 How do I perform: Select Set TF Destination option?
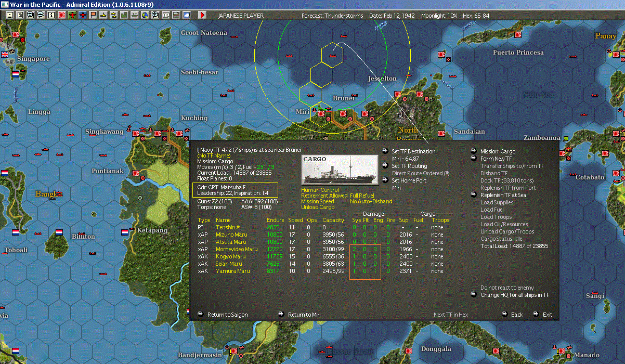[385, 151]
